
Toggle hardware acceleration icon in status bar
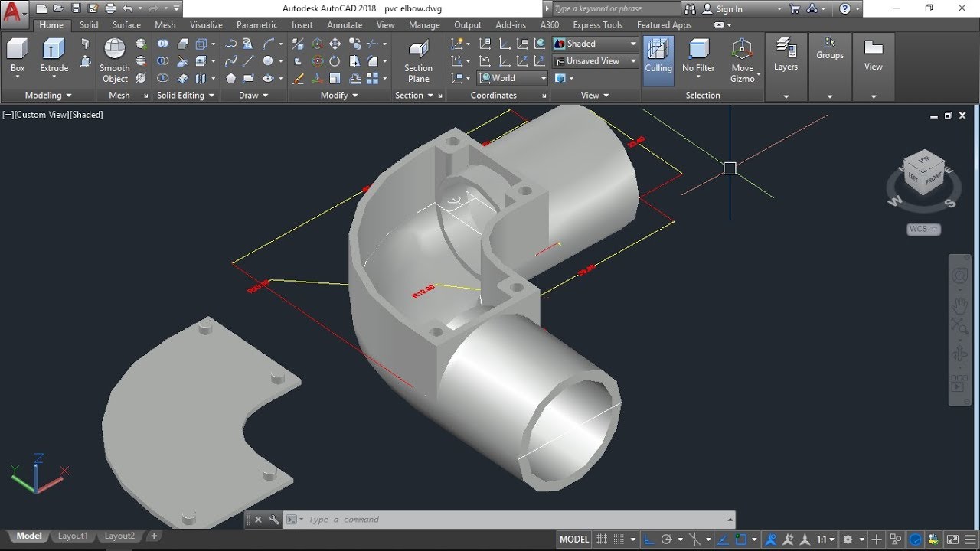click(915, 540)
